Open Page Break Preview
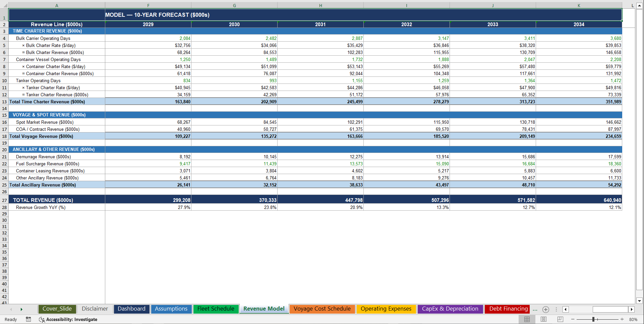Viewport: 644px width, 324px height. 559,319
